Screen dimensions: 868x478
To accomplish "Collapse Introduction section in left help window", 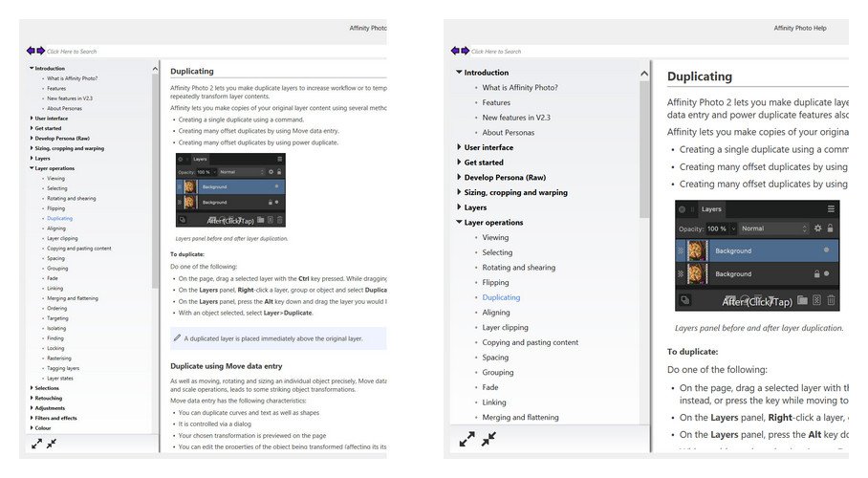I will tap(32, 68).
